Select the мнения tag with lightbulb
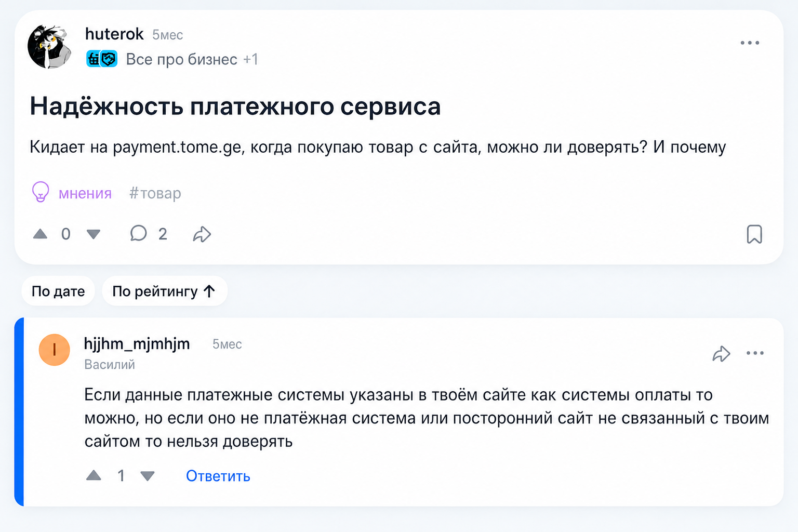Viewport: 798px width, 532px height. (x=72, y=193)
